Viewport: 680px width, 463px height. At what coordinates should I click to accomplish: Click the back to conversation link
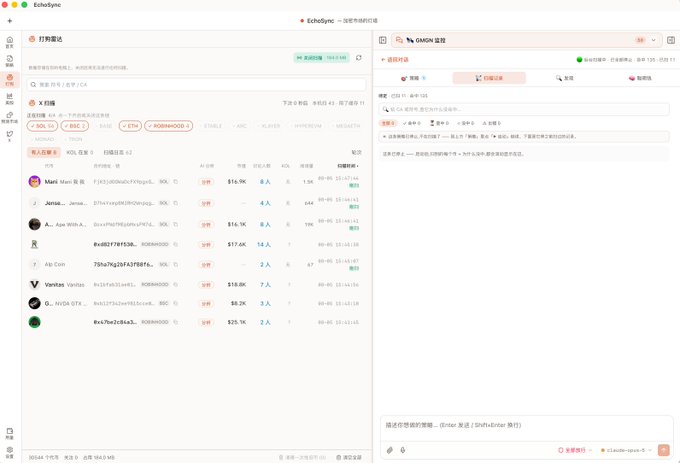395,59
